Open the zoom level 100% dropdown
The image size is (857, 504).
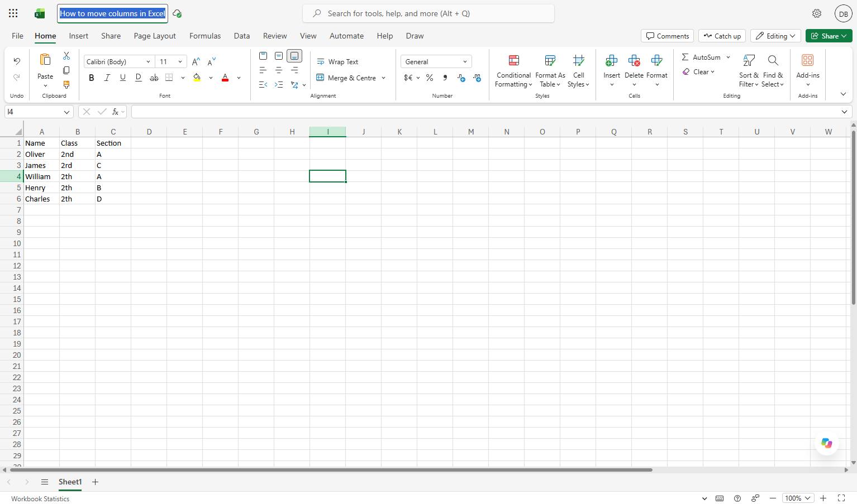pos(797,498)
